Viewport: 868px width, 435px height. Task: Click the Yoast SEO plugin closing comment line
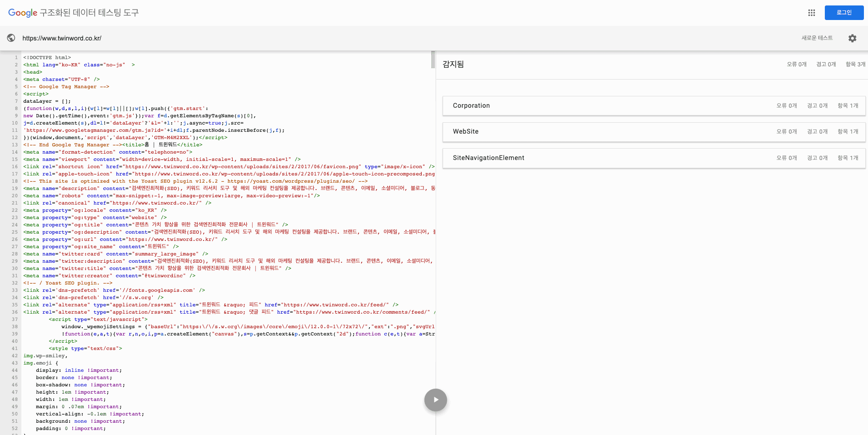pyautogui.click(x=68, y=283)
